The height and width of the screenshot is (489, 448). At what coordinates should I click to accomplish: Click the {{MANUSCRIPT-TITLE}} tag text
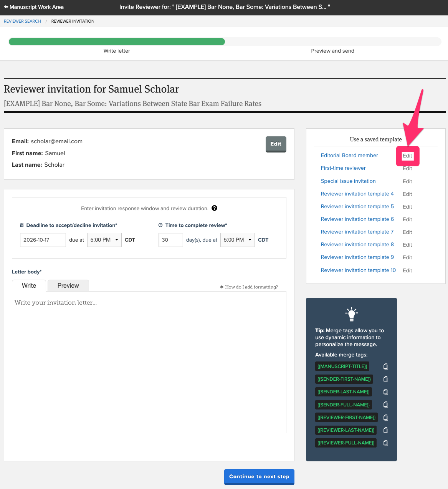[342, 366]
